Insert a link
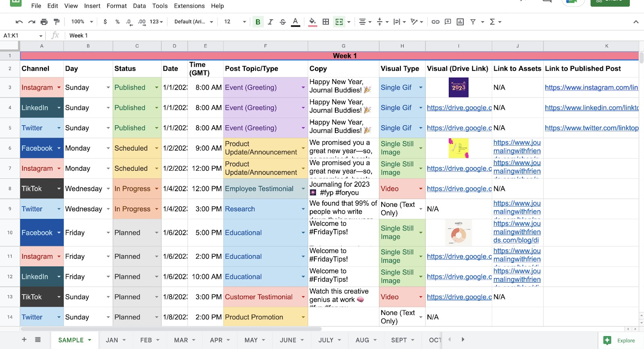644x349 pixels. [x=436, y=22]
